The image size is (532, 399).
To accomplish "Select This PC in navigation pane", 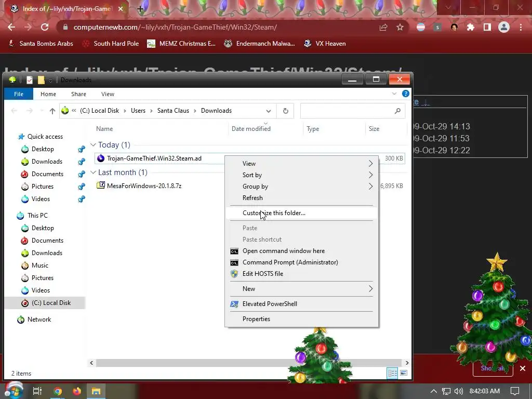I will pos(37,216).
